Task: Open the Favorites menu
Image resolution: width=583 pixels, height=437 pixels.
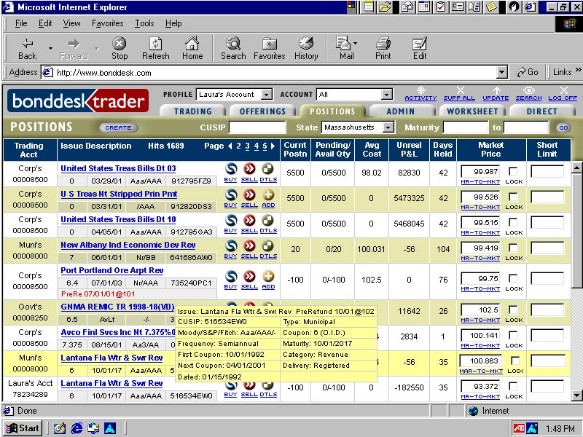Action: click(107, 23)
